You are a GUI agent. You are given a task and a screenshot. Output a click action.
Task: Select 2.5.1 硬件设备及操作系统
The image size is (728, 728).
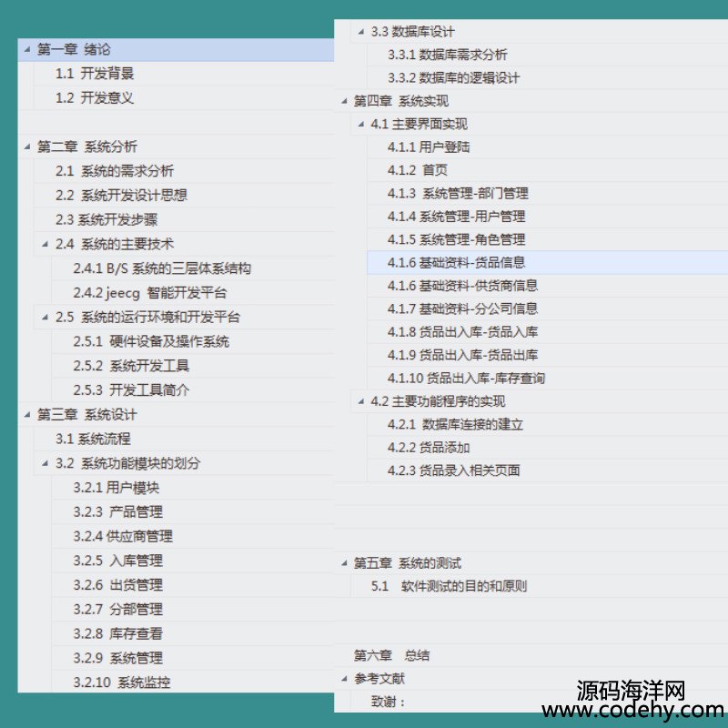[151, 342]
